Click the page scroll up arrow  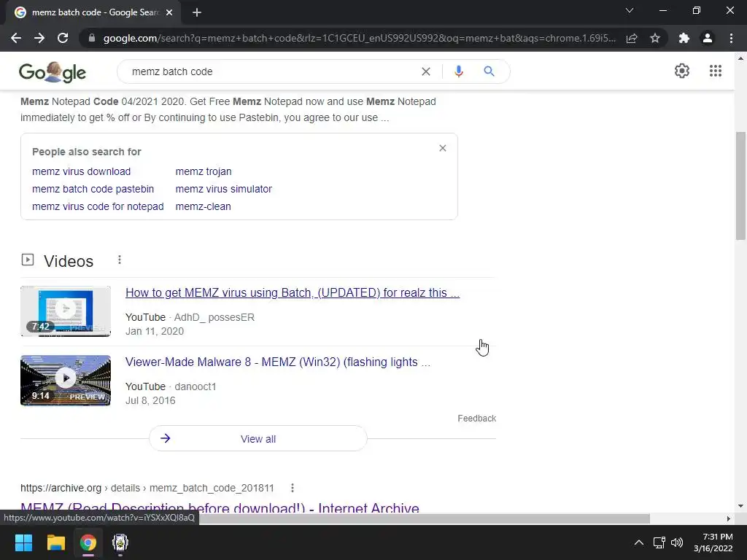(740, 58)
